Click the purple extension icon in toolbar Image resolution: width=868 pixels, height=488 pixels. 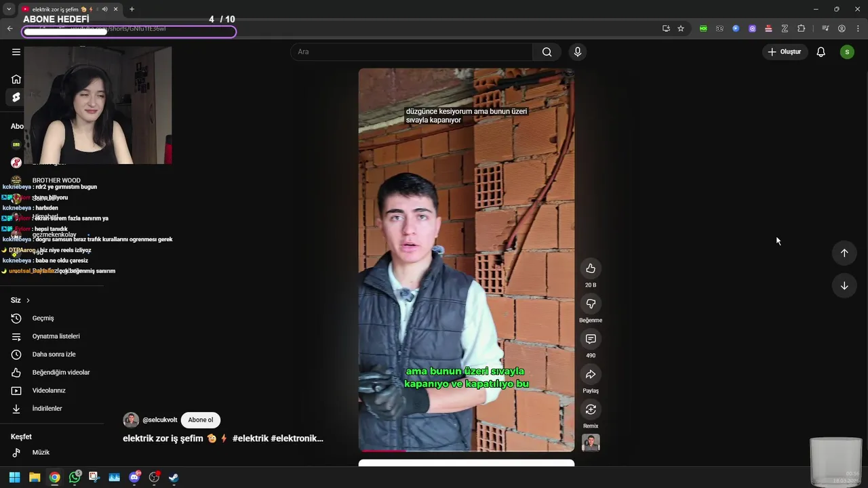pos(752,28)
